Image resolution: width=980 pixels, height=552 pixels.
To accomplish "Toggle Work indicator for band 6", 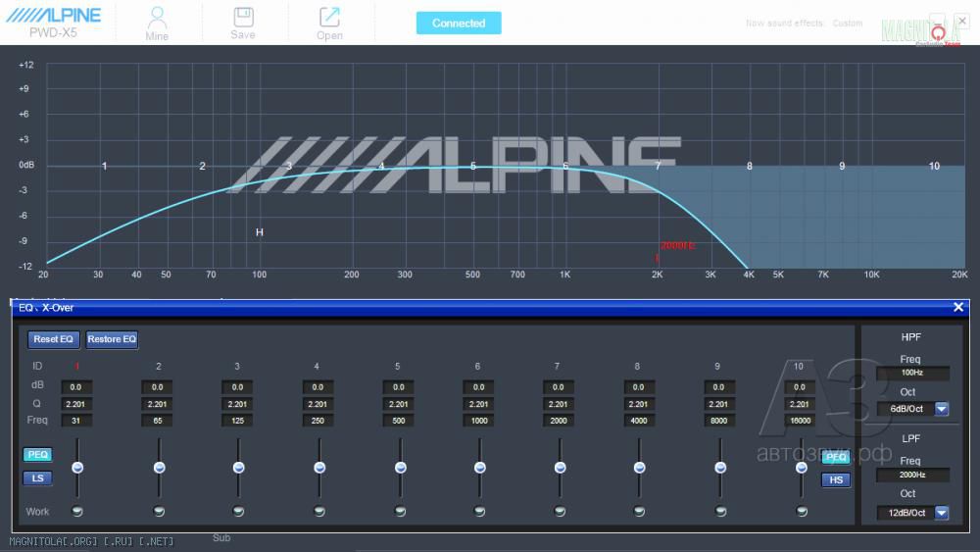I will coord(479,511).
